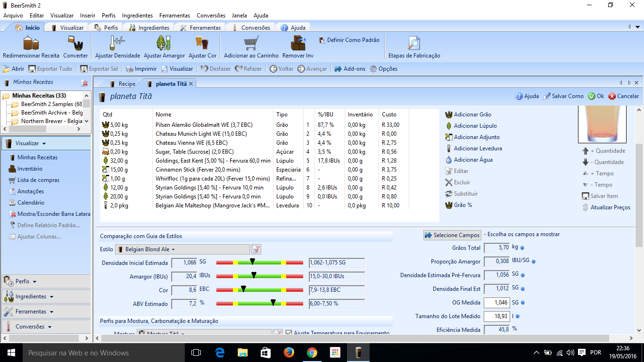The image size is (644, 362).
Task: Open Firefox from the taskbar
Action: click(289, 353)
